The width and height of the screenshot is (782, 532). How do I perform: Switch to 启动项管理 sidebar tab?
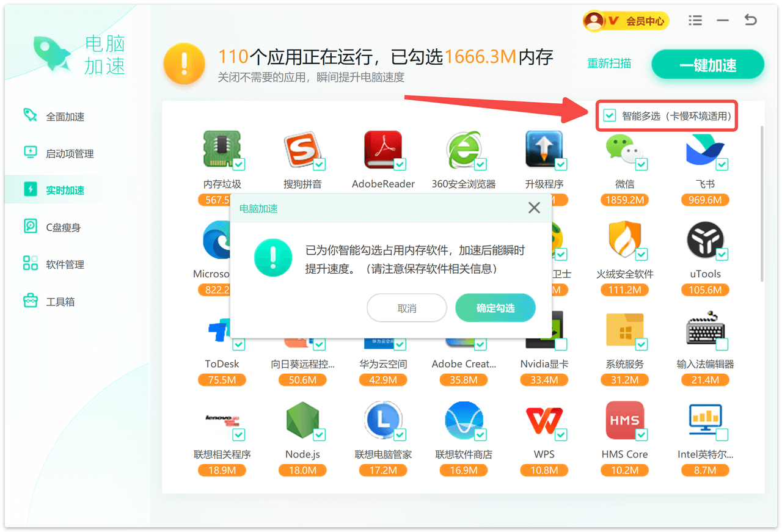pyautogui.click(x=70, y=153)
